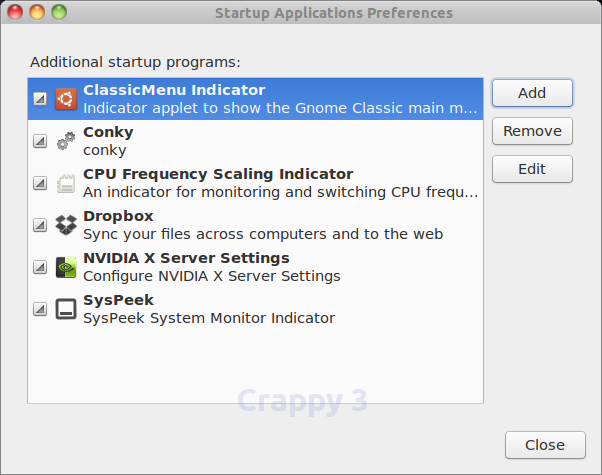Toggle CPU Frequency Scaling Indicator checkbox
The width and height of the screenshot is (602, 475).
coord(40,183)
